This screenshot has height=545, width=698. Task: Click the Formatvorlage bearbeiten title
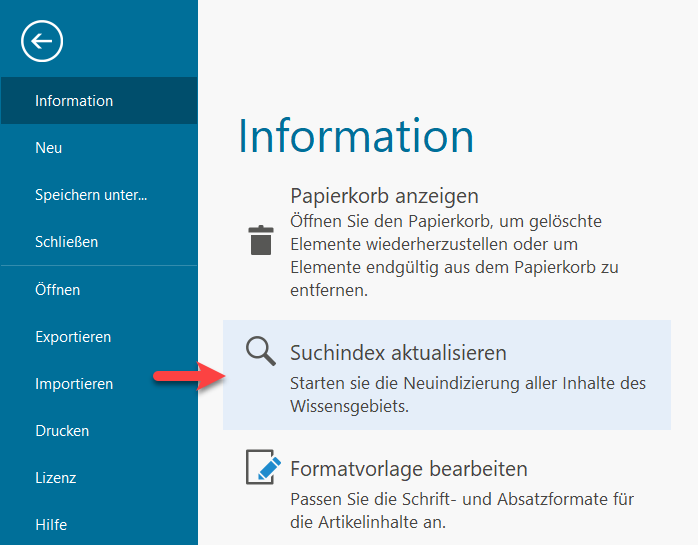pos(408,469)
